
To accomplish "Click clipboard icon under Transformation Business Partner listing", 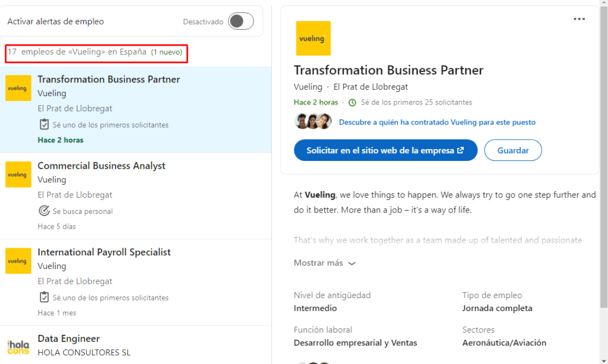I will 44,125.
